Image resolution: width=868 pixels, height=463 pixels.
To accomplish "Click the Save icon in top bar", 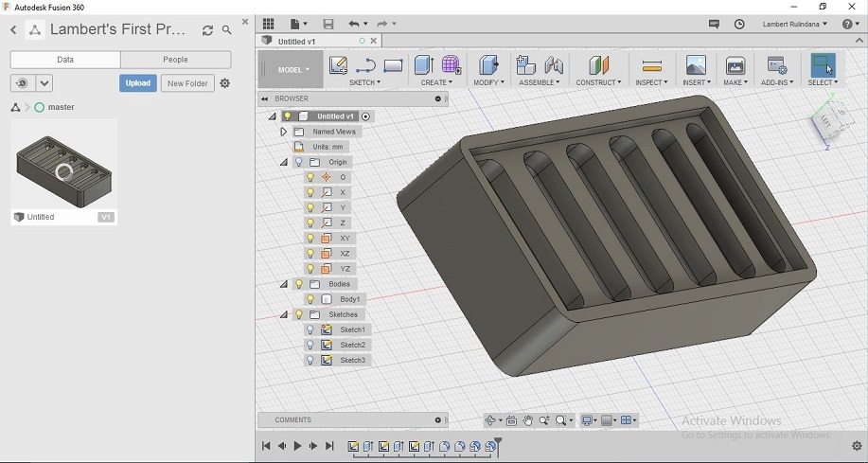I will coord(328,24).
